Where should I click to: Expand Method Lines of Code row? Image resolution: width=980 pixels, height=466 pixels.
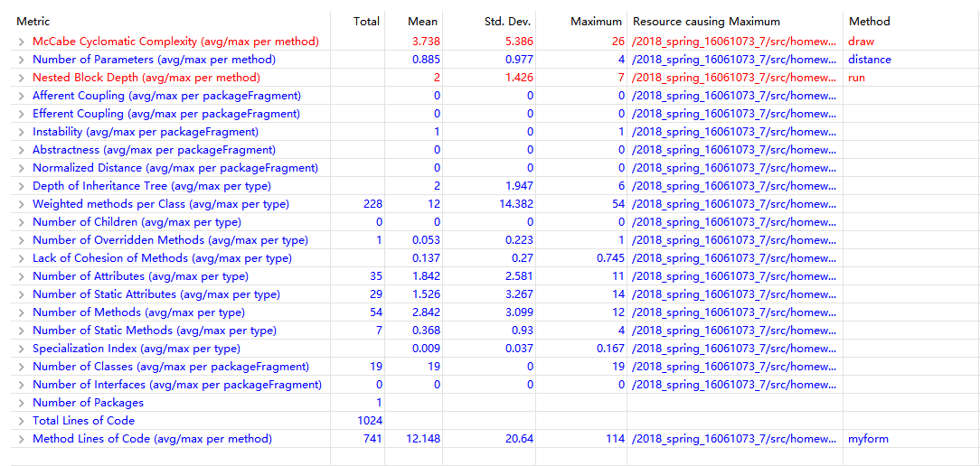pyautogui.click(x=22, y=439)
